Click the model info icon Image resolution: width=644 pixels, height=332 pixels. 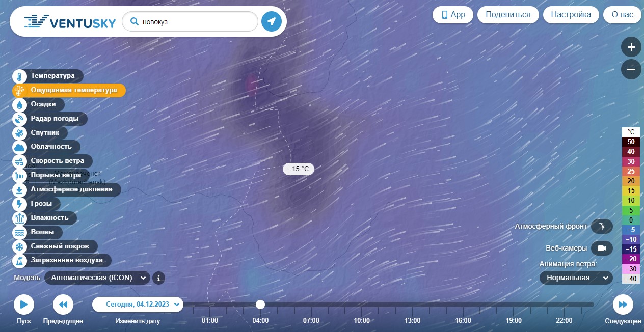(158, 278)
